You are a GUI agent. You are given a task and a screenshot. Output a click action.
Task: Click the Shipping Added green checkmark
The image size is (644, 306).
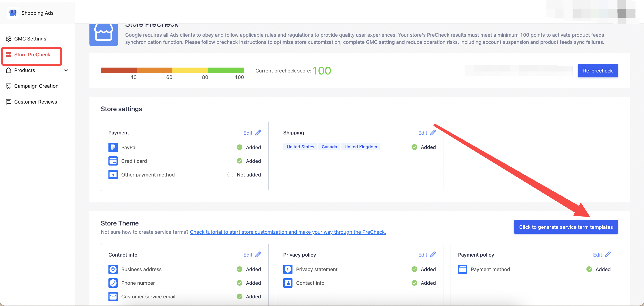414,147
